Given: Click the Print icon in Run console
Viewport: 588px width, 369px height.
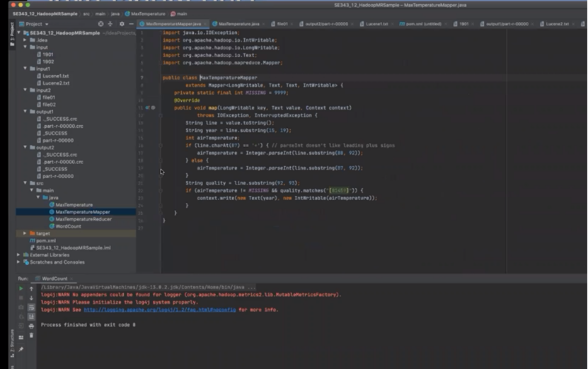Looking at the screenshot, I should pos(32,326).
